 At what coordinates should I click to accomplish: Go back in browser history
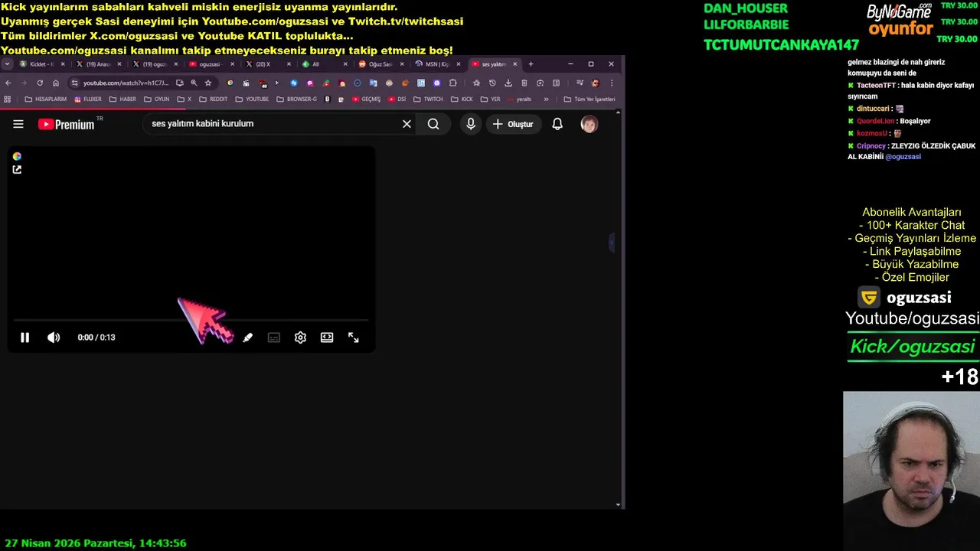click(8, 83)
